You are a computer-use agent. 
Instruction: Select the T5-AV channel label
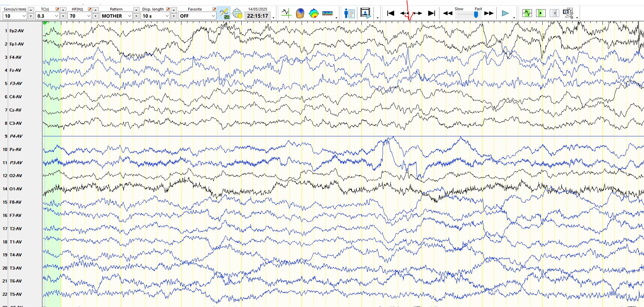click(x=16, y=294)
